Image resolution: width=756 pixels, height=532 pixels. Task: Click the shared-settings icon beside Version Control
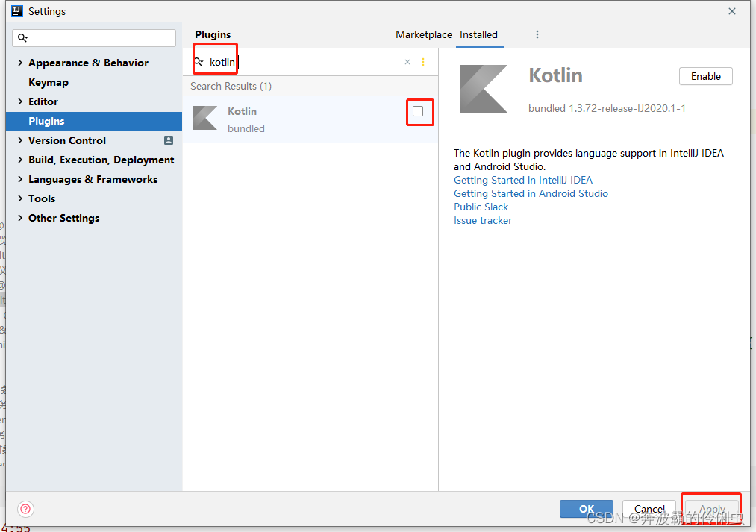pyautogui.click(x=168, y=140)
